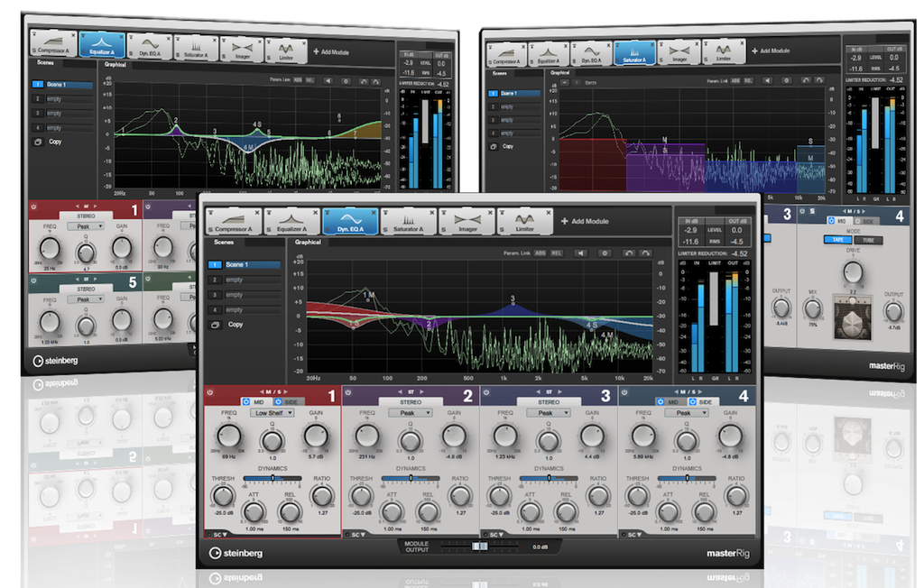Remove Limiter module via its X, front window
This screenshot has height=588, width=924.
[x=548, y=213]
